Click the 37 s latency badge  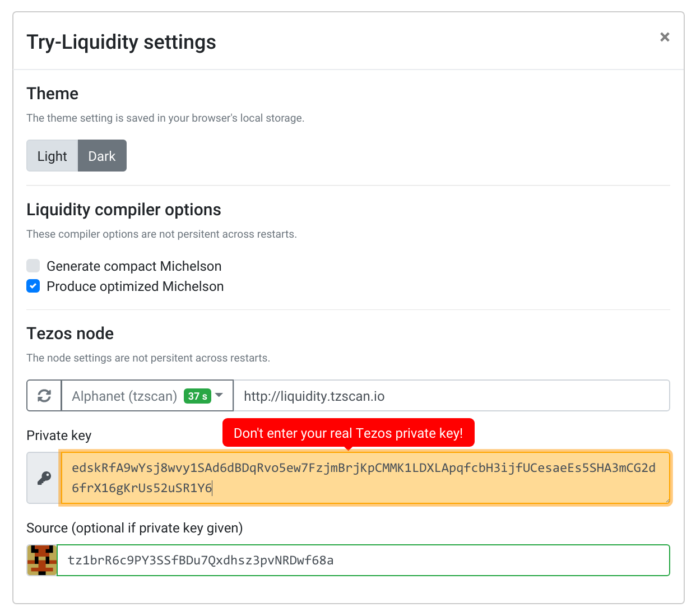pyautogui.click(x=197, y=396)
